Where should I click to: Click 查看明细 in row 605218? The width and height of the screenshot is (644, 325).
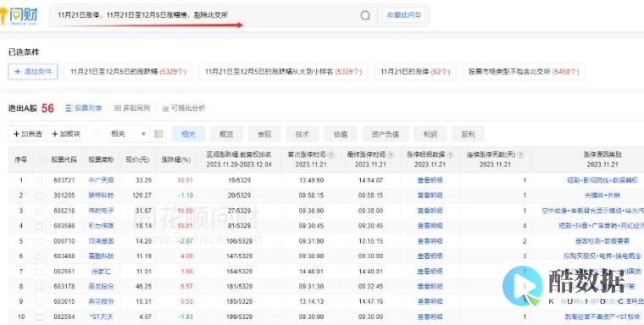point(430,210)
